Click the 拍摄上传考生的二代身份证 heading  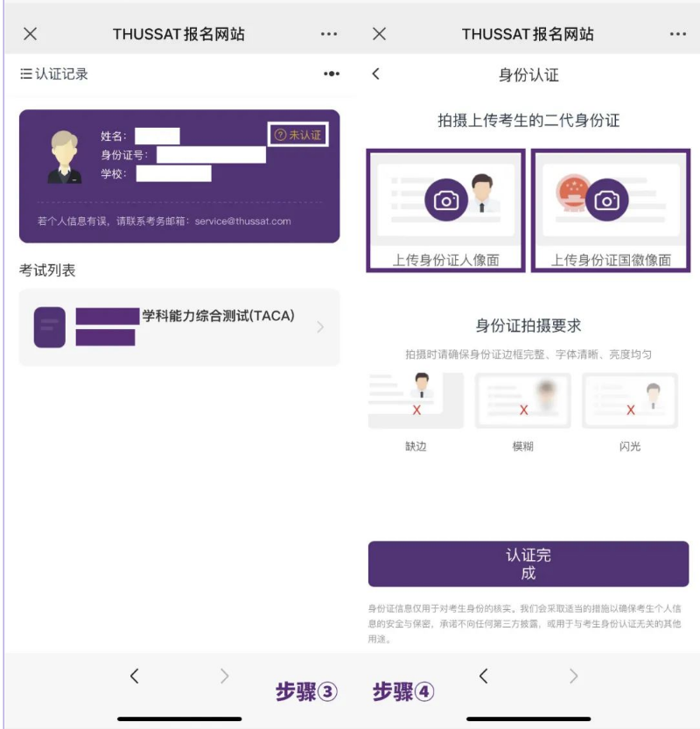pyautogui.click(x=528, y=121)
